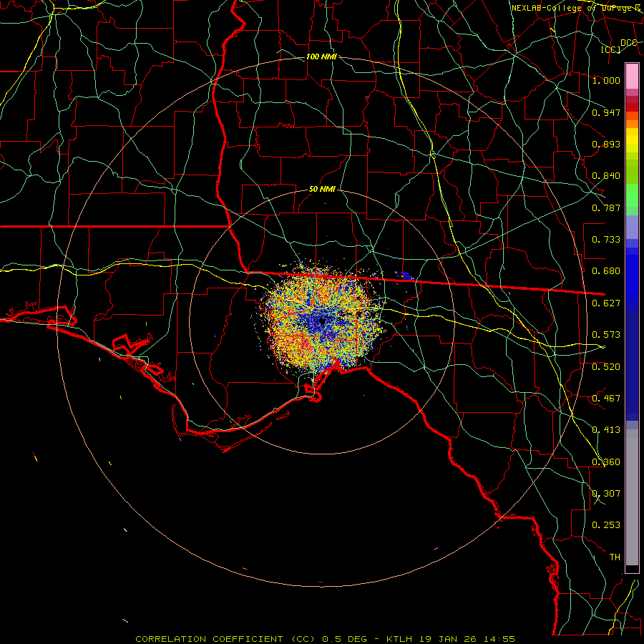This screenshot has height=644, width=644.
Task: Click the 50 NMI range ring label
Action: (322, 190)
